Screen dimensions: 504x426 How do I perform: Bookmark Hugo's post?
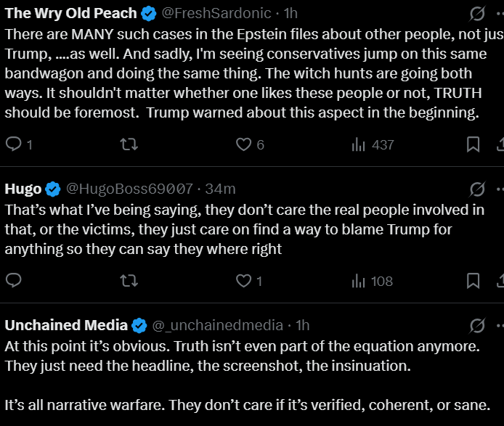click(473, 281)
